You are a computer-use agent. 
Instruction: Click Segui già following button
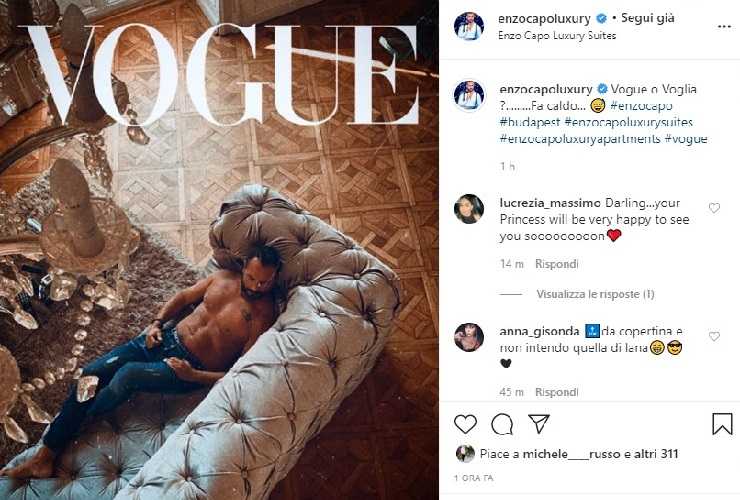coord(648,18)
